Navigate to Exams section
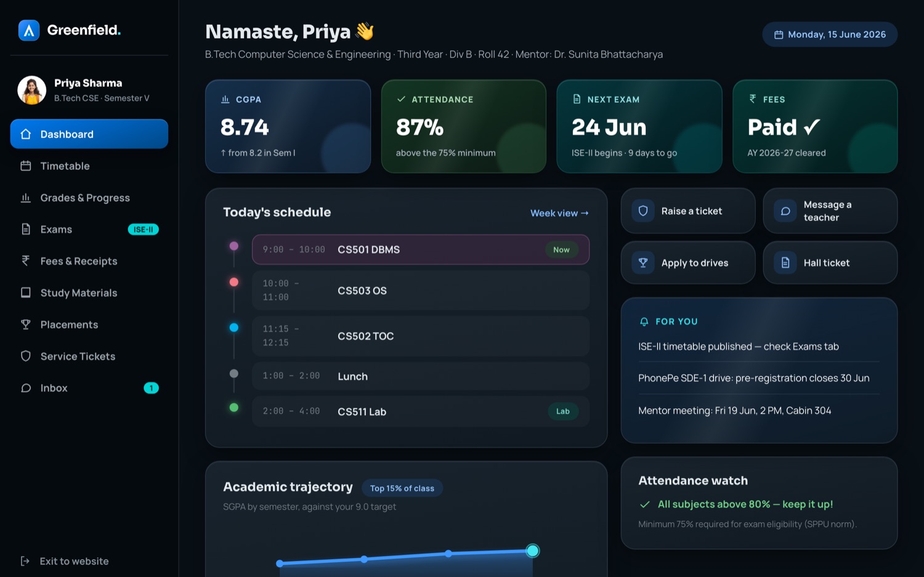Image resolution: width=924 pixels, height=577 pixels. click(89, 229)
